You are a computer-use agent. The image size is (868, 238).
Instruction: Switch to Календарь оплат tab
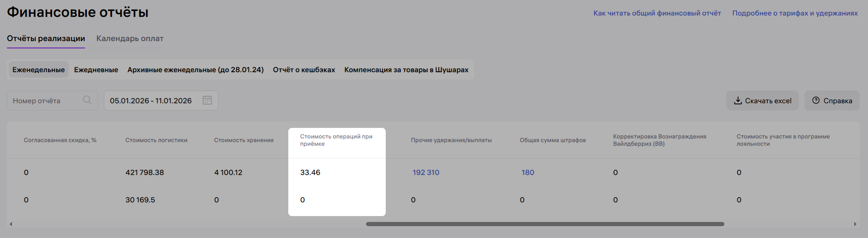click(x=130, y=38)
